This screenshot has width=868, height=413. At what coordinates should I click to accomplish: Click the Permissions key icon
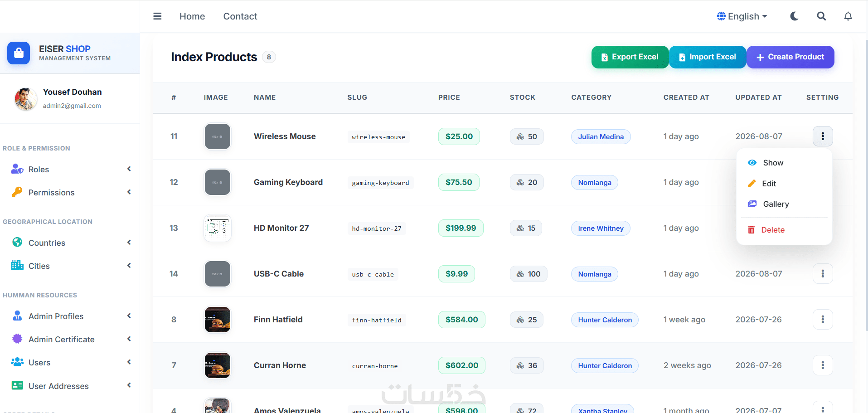[x=17, y=192]
